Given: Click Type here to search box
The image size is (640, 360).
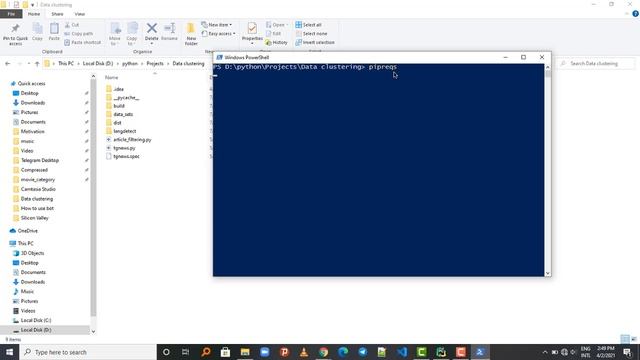Looking at the screenshot, I should click(x=88, y=352).
